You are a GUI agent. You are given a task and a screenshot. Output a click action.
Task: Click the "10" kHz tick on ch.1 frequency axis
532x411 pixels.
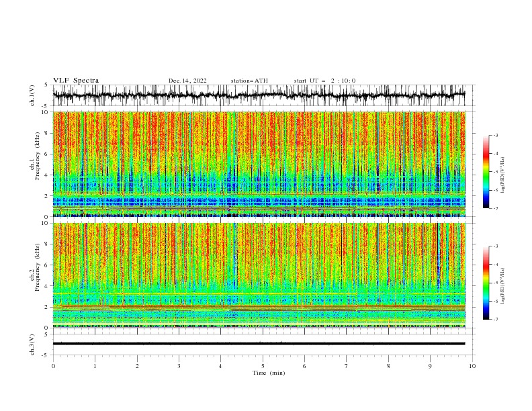point(45,112)
